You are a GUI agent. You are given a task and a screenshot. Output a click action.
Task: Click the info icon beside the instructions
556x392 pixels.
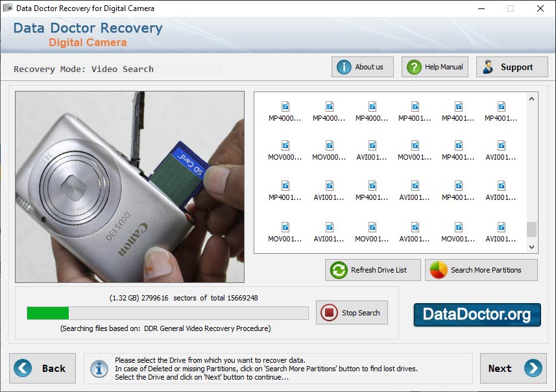coord(99,369)
